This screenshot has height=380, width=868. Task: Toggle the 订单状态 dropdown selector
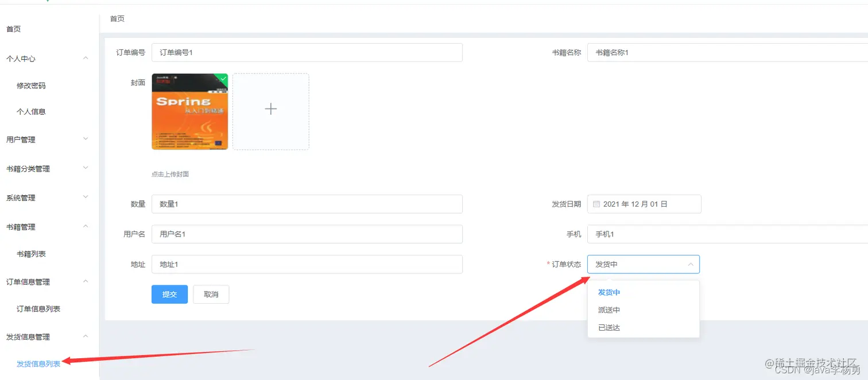pyautogui.click(x=644, y=264)
